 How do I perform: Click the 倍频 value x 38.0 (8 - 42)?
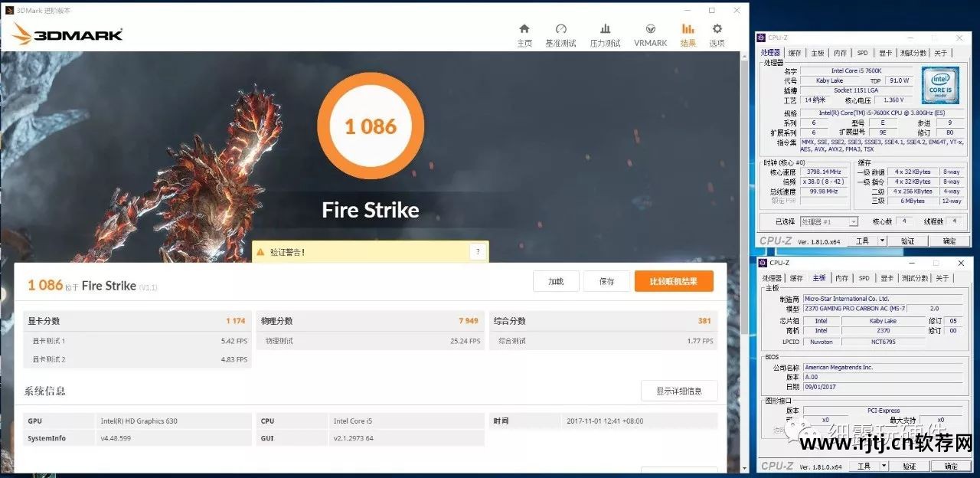tap(825, 182)
